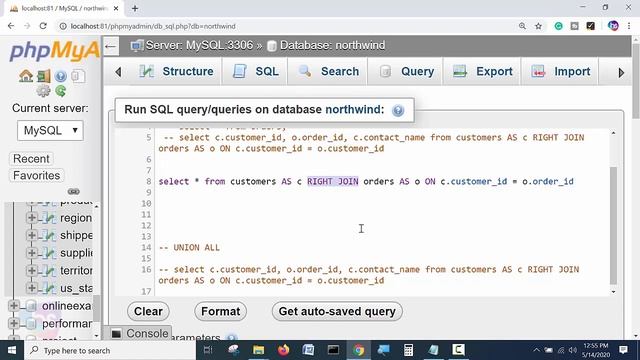The height and width of the screenshot is (360, 640).
Task: Open Chrome three-dot menu
Action: 629,26
